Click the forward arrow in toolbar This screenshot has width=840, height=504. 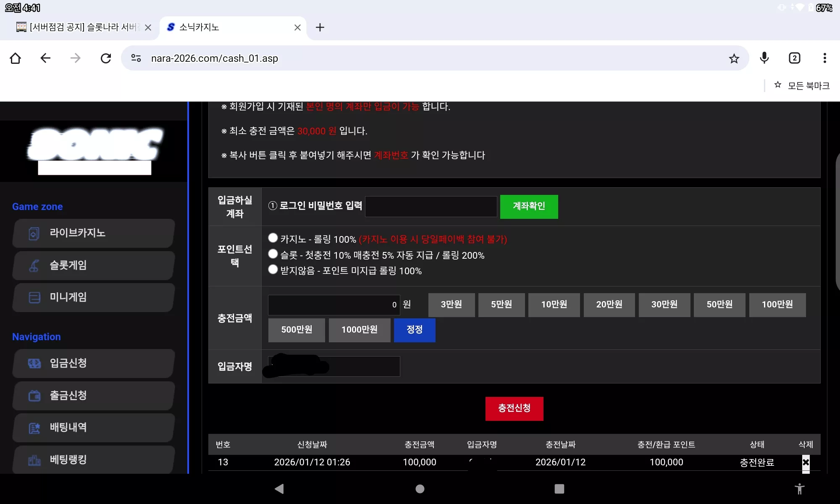click(76, 58)
